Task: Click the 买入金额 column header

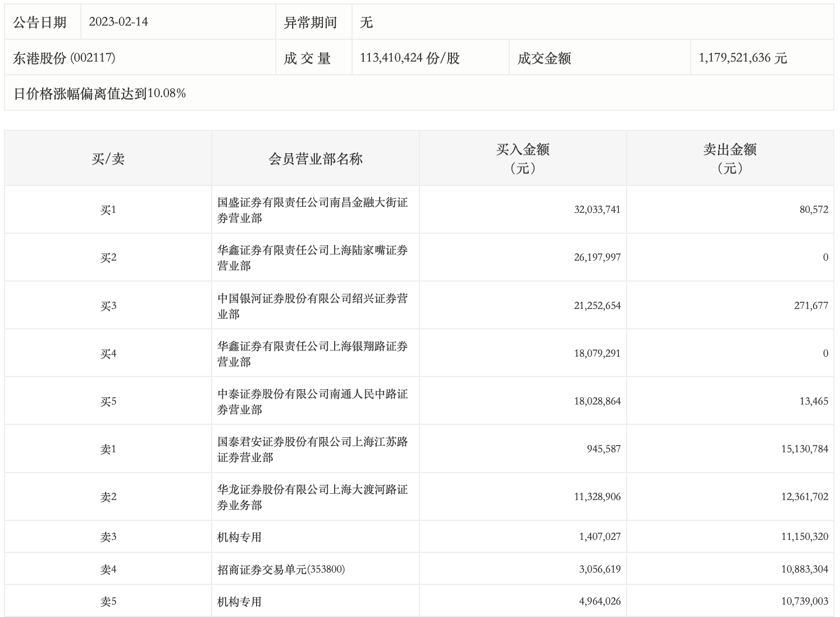Action: (522, 158)
